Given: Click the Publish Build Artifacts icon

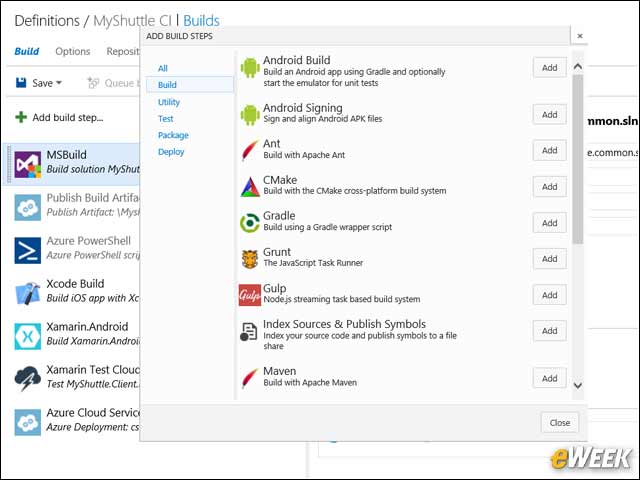Looking at the screenshot, I should coord(28,207).
